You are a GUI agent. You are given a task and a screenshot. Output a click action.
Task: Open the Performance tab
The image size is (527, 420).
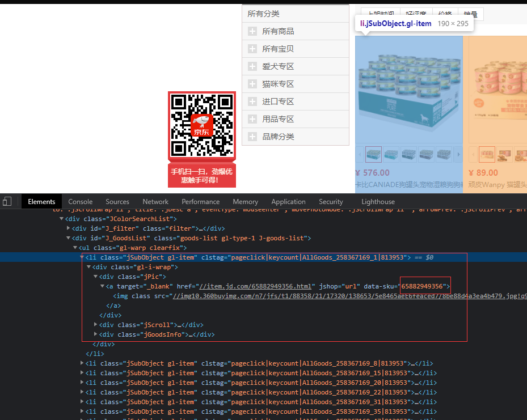[201, 201]
